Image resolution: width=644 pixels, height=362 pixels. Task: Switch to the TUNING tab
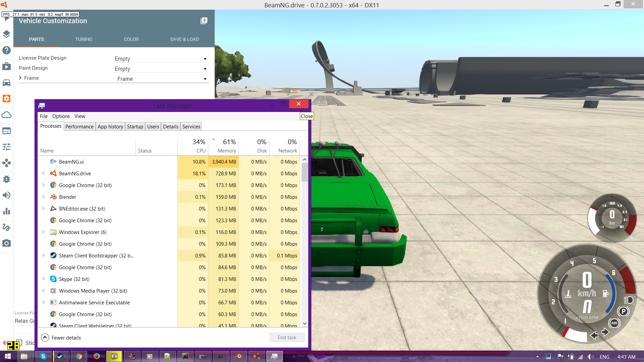click(84, 39)
